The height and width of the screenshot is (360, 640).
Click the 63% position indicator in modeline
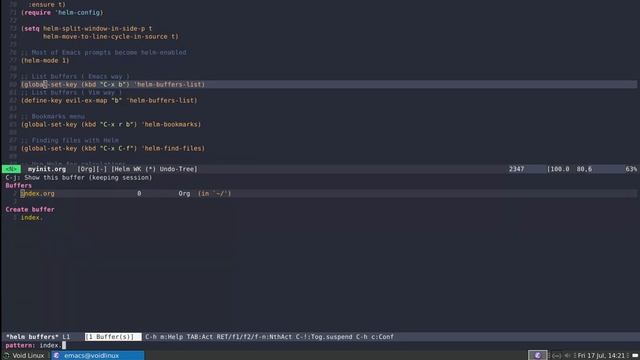point(631,169)
